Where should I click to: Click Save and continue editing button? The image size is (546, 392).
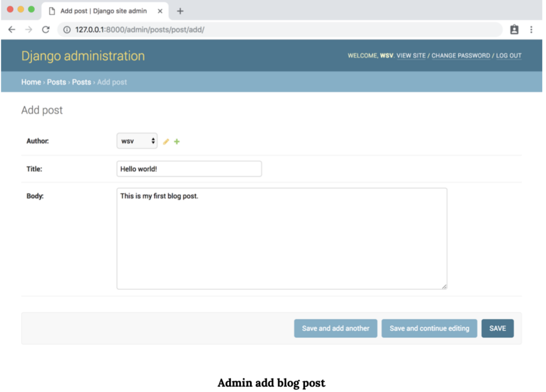(x=429, y=329)
